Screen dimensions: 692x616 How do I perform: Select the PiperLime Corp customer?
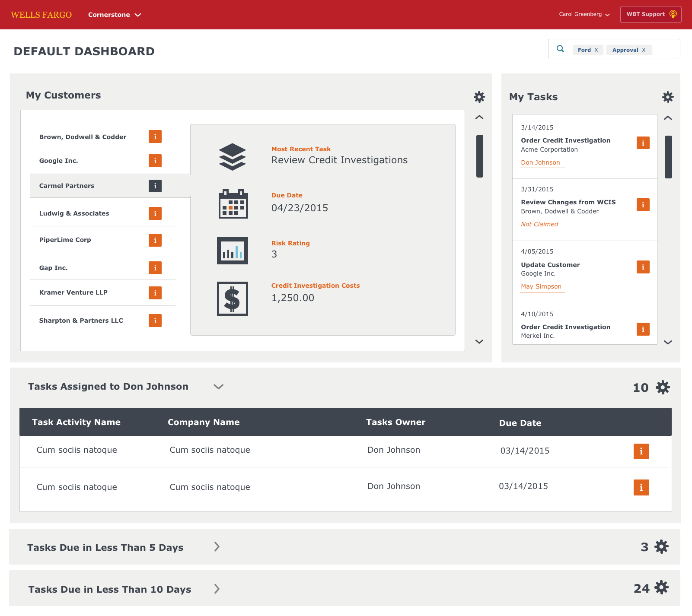click(x=65, y=240)
